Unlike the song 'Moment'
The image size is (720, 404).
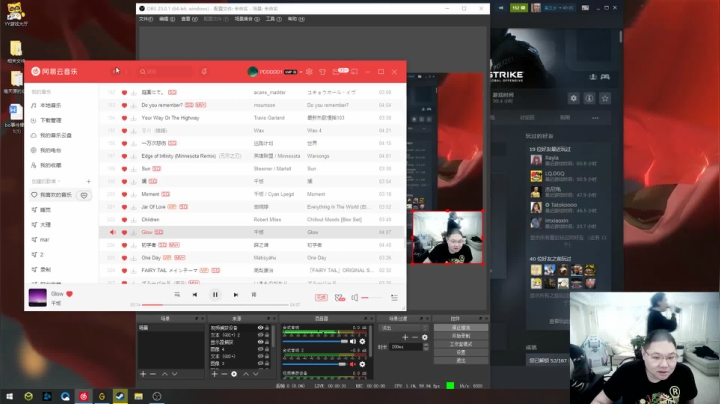click(124, 194)
